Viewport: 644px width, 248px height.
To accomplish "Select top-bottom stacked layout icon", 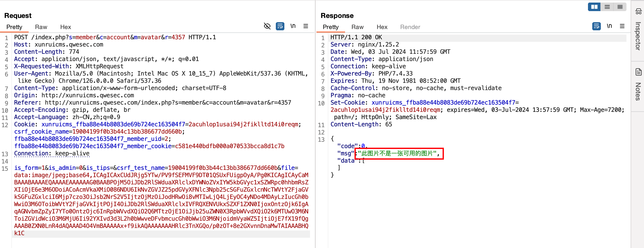I will tap(607, 7).
